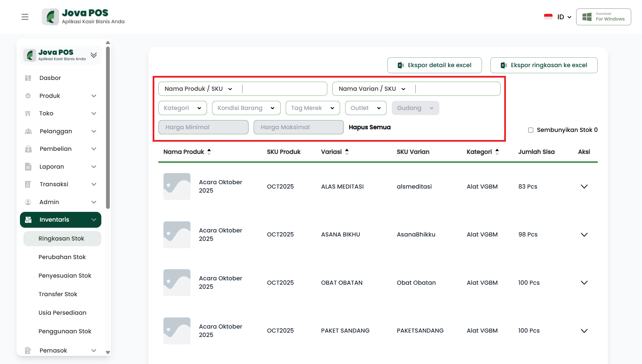Click the Dasbor sidebar icon
The height and width of the screenshot is (364, 642).
pyautogui.click(x=28, y=78)
